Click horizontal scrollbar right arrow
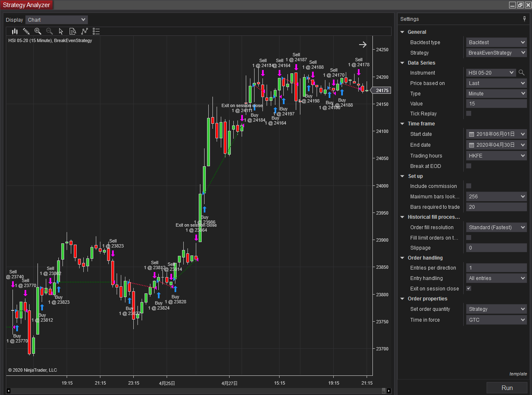Screen dimensions: 532x395 (389, 391)
